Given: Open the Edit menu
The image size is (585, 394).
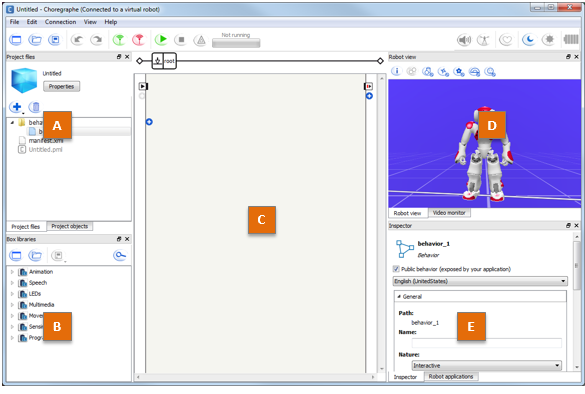Looking at the screenshot, I should (32, 22).
